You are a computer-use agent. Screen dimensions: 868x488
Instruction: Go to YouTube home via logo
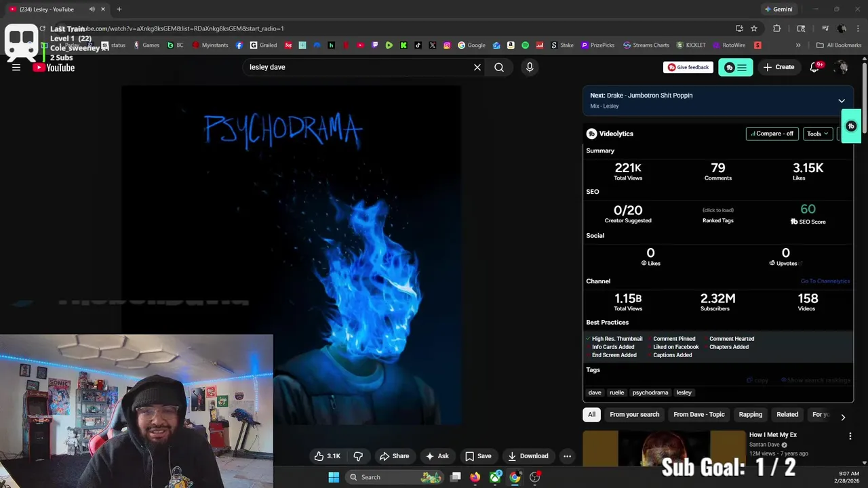pos(54,67)
